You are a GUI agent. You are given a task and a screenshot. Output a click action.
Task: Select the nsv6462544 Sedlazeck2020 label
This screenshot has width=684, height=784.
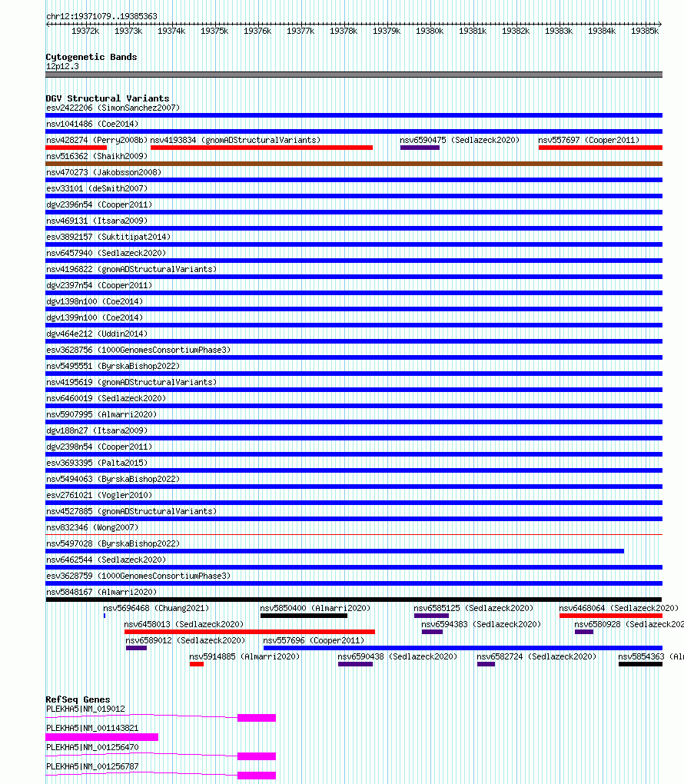coord(106,560)
